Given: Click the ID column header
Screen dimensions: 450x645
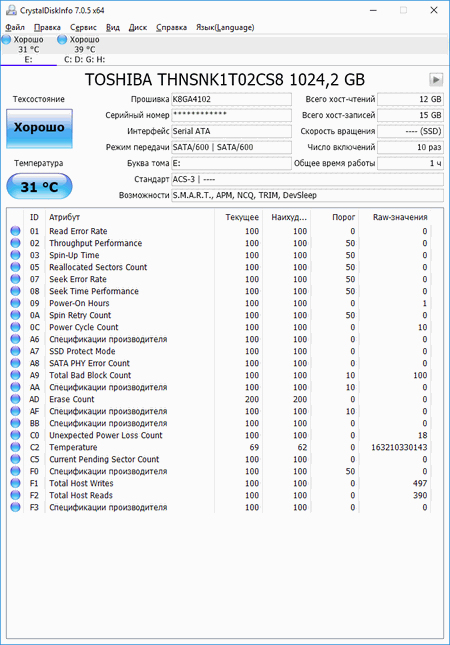Looking at the screenshot, I should [x=34, y=217].
